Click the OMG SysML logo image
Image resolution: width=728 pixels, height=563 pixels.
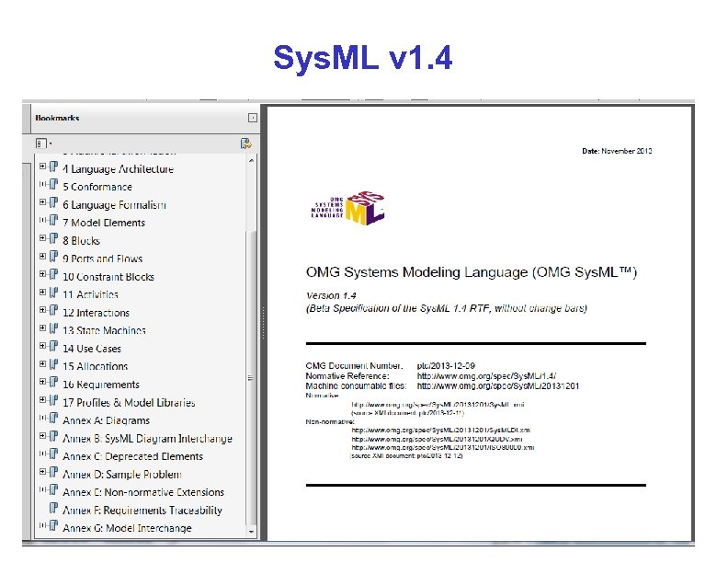pos(347,208)
